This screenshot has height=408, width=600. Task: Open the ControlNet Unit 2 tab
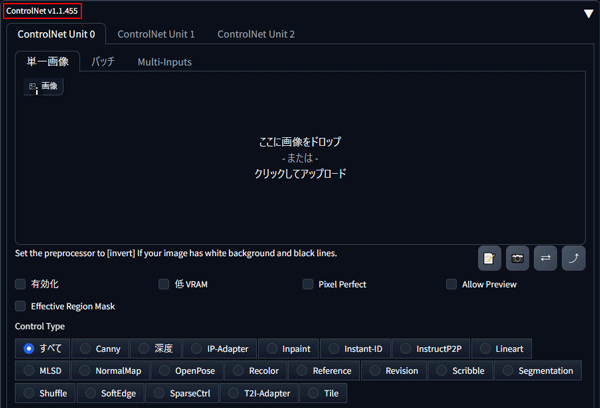(256, 34)
